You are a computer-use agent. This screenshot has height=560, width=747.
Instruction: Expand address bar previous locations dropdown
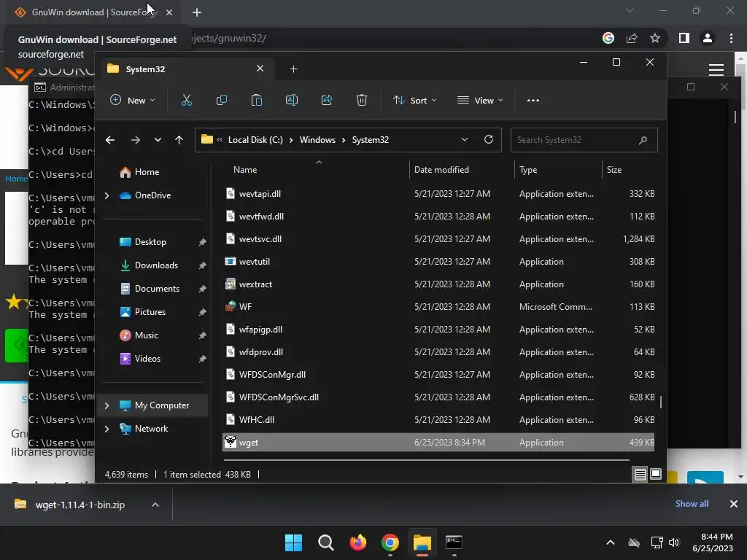[x=465, y=139]
